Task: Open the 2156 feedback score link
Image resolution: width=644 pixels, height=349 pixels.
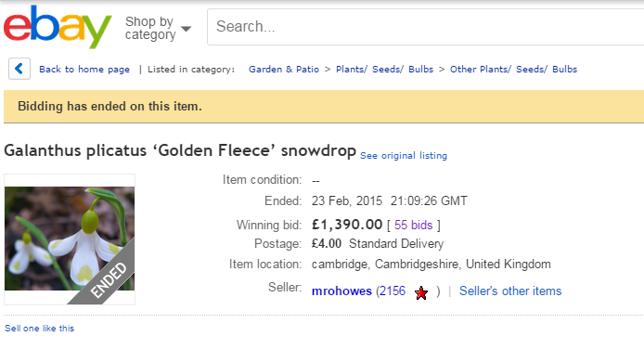Action: (x=393, y=291)
